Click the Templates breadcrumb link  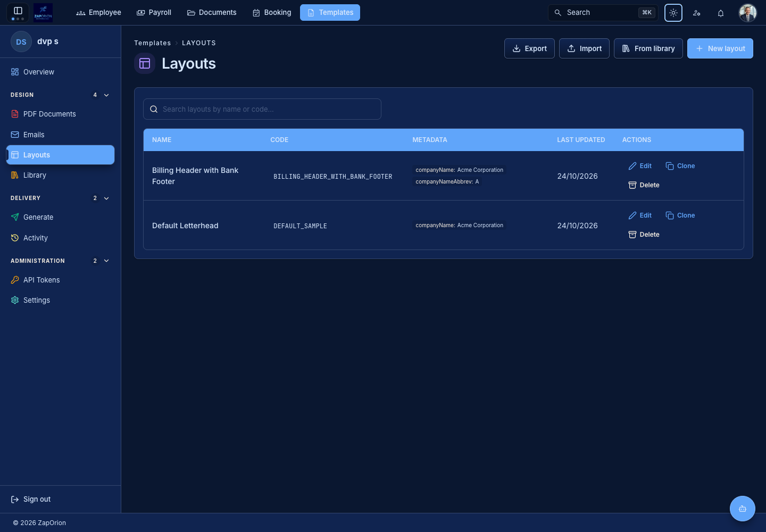tap(153, 43)
